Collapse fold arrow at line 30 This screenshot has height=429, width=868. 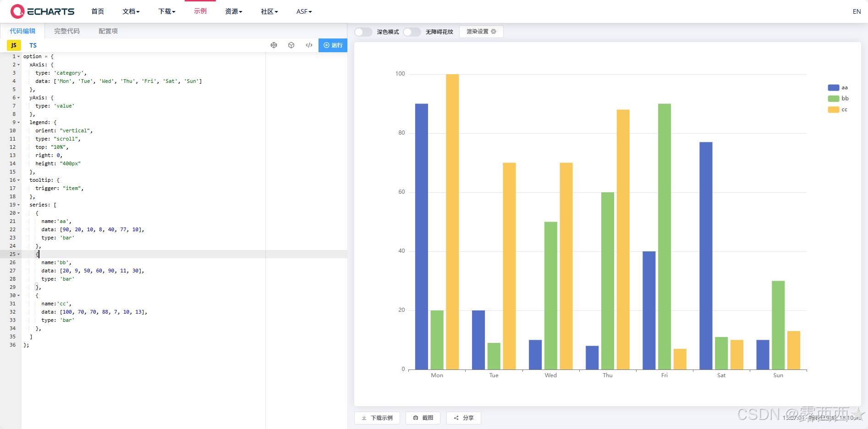(x=19, y=296)
